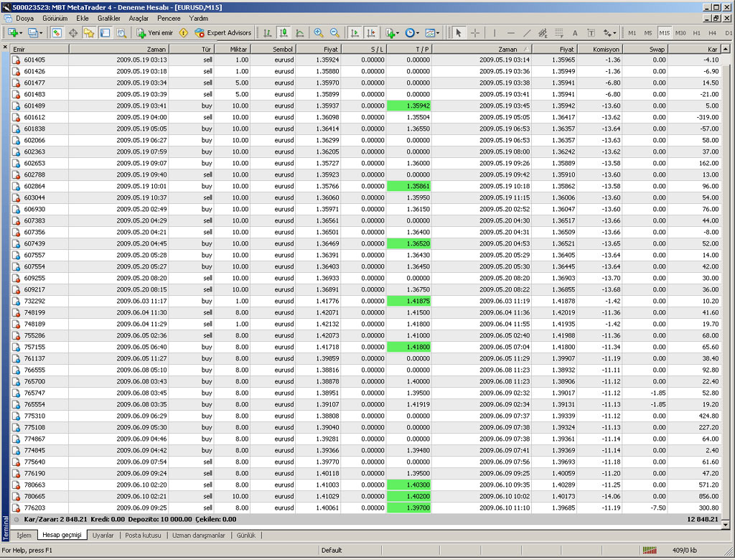Select the text label 'A' tool

point(575,33)
